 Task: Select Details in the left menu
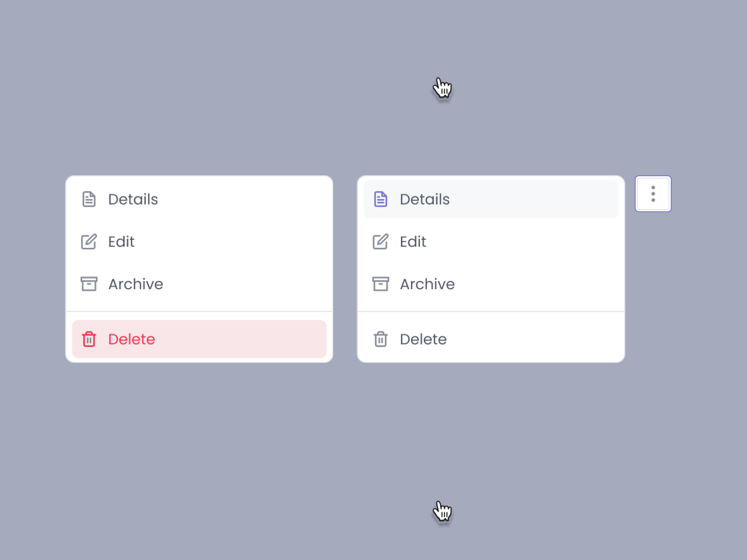[x=133, y=199]
